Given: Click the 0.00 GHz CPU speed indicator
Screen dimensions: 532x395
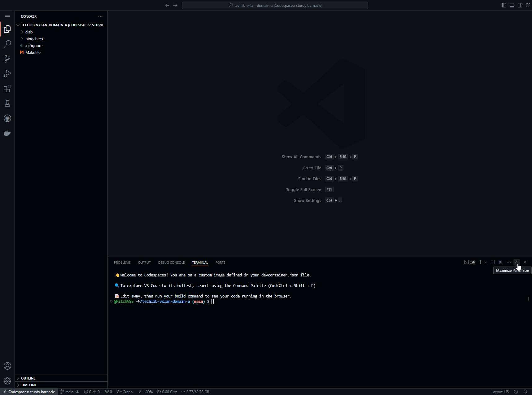Looking at the screenshot, I should pyautogui.click(x=167, y=392).
